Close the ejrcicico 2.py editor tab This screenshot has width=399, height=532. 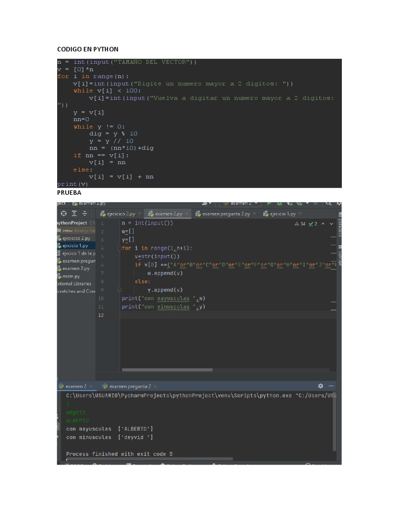(139, 214)
